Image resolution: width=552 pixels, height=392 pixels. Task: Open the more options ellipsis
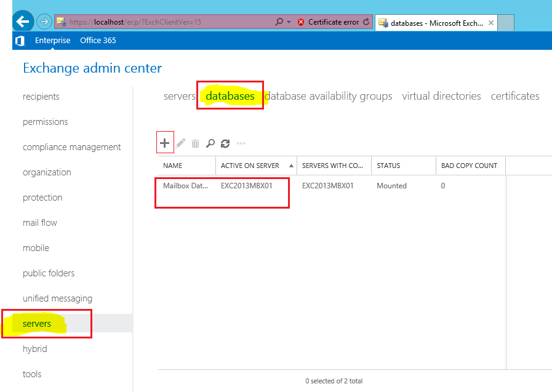[x=241, y=143]
